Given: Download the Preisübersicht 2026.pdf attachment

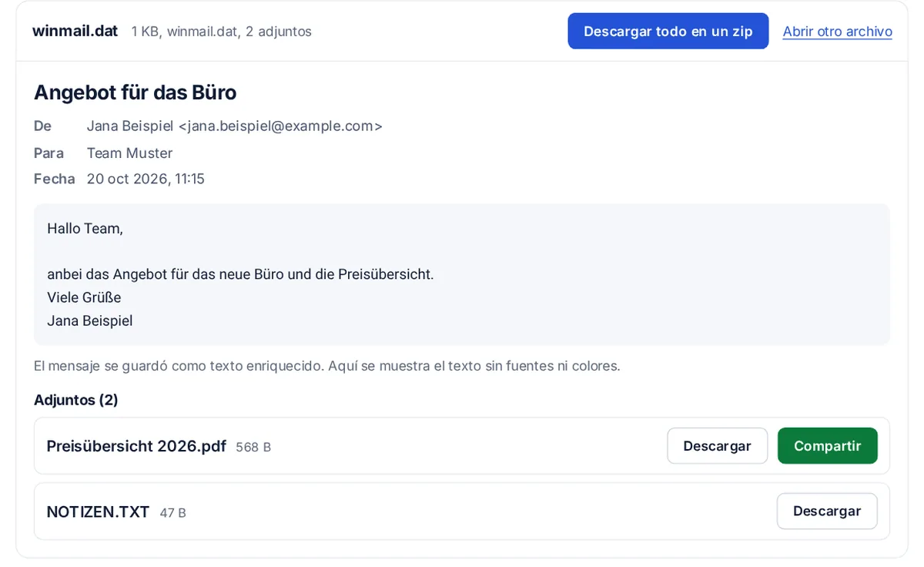Looking at the screenshot, I should 717,446.
